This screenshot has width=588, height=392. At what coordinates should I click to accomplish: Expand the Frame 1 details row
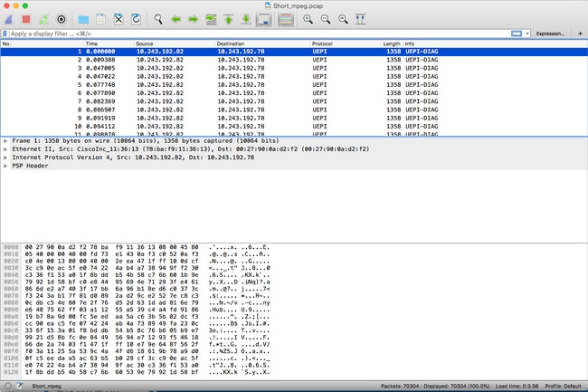pyautogui.click(x=5, y=141)
